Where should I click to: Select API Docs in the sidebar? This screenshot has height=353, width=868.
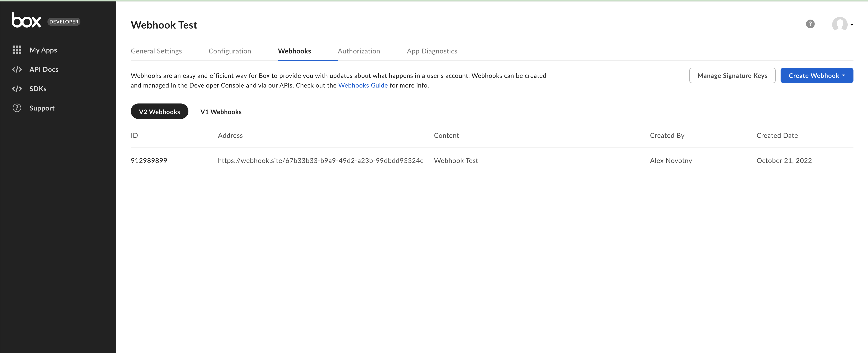click(44, 69)
